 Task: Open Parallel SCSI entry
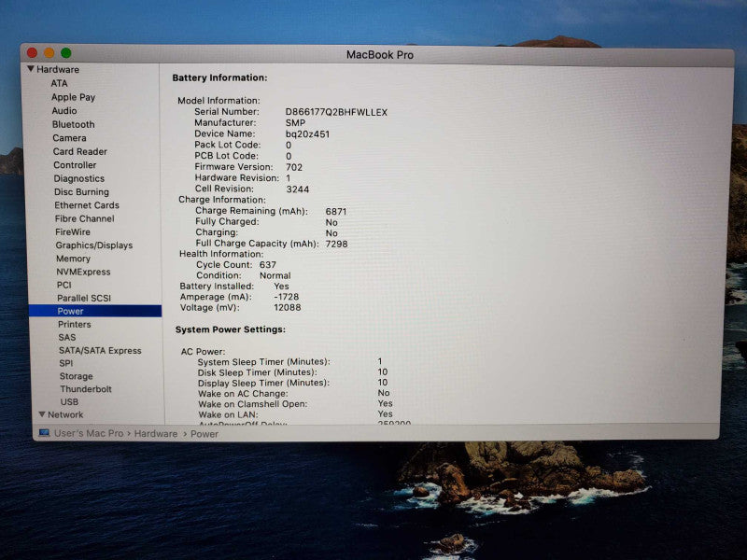tap(84, 298)
